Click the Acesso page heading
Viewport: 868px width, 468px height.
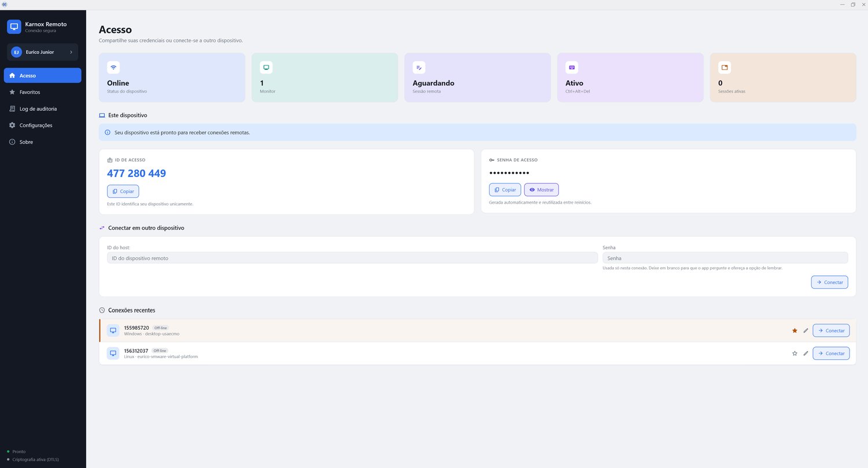(x=115, y=30)
